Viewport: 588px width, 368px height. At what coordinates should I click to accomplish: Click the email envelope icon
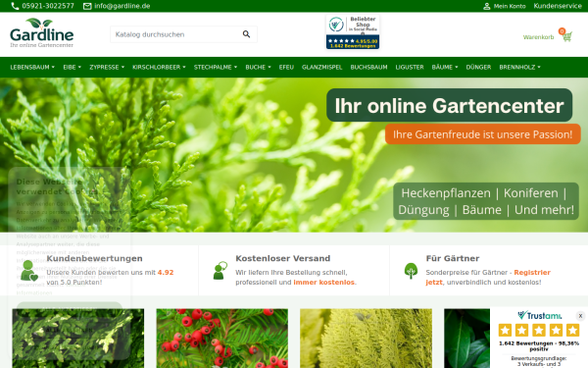pos(87,6)
